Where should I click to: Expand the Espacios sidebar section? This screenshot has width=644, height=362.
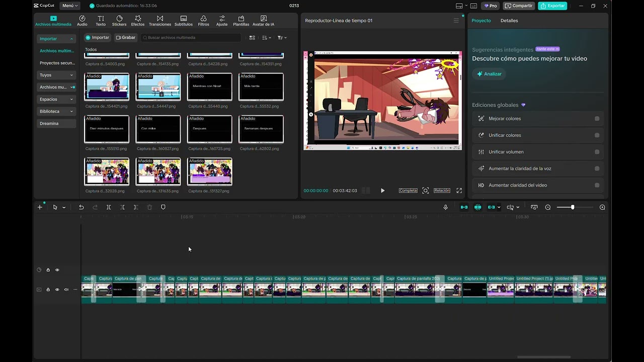point(71,99)
